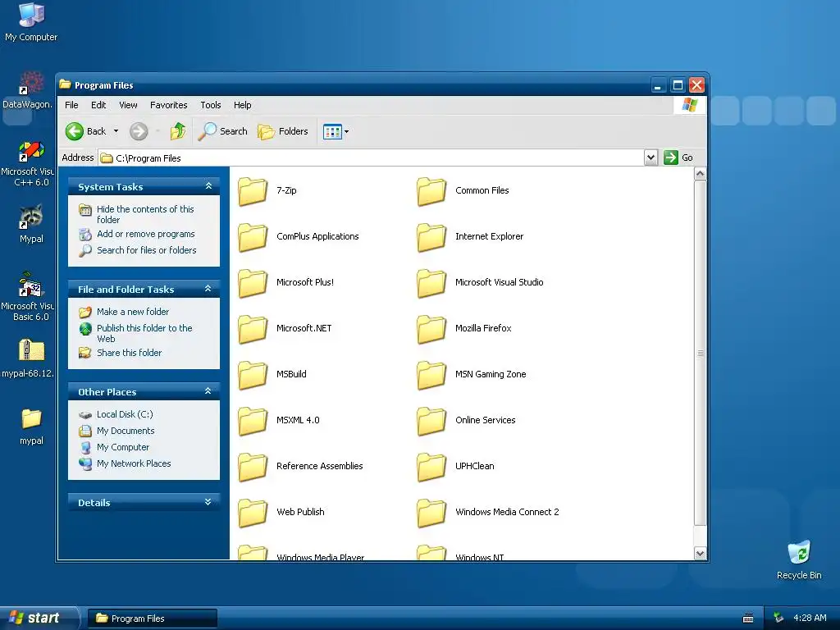Open My Computer from Other Places

(x=123, y=447)
